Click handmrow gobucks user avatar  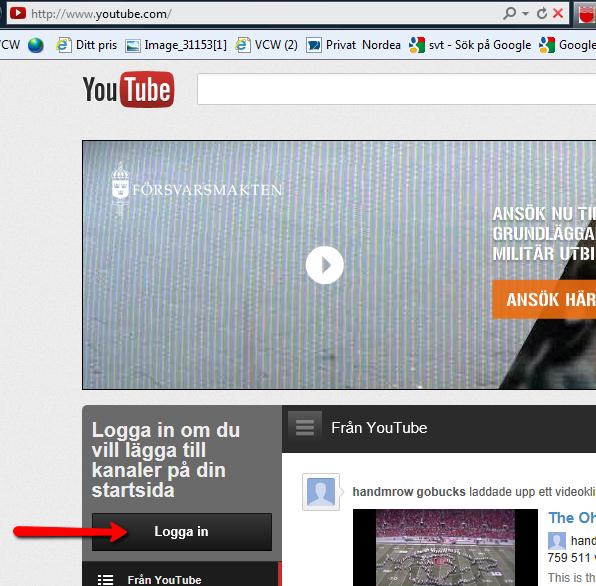321,492
